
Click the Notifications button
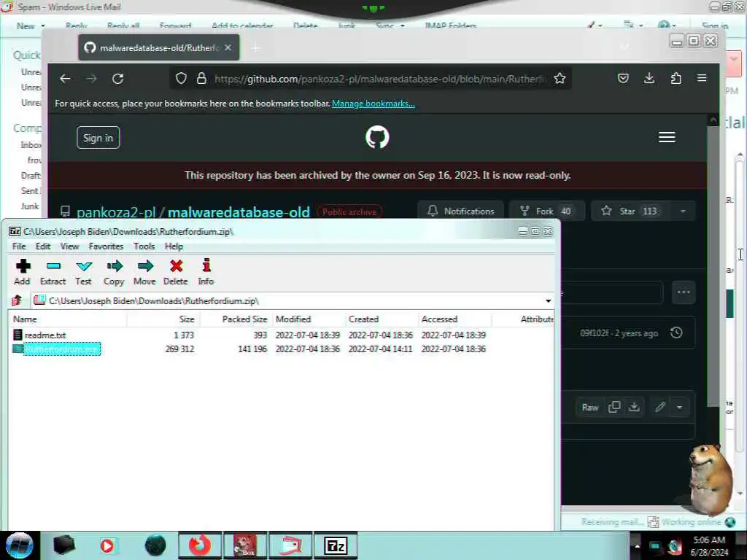461,211
